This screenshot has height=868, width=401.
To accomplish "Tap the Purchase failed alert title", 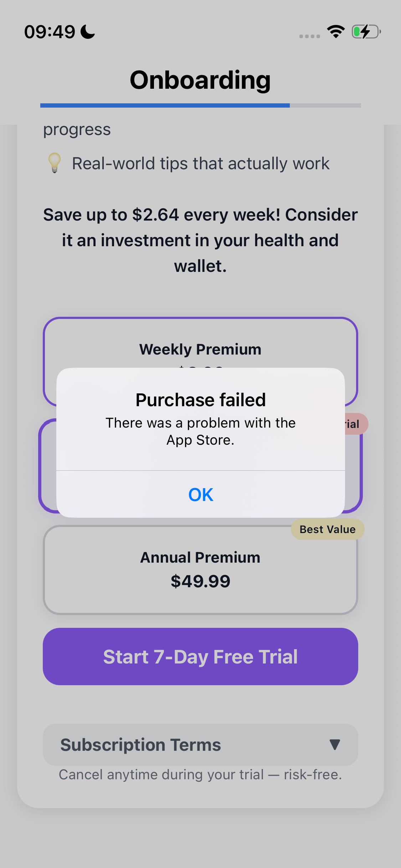I will [x=201, y=400].
